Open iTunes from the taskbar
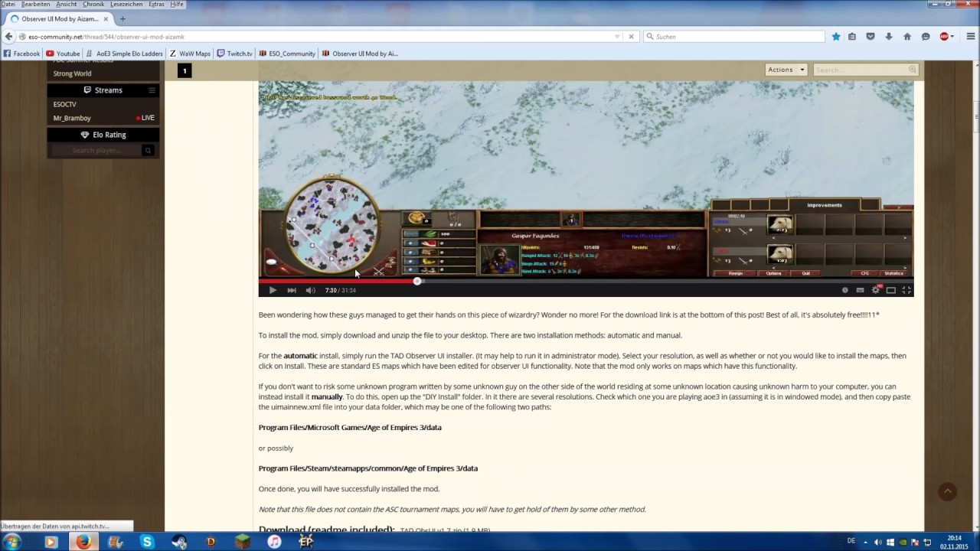Image resolution: width=980 pixels, height=551 pixels. 274,542
